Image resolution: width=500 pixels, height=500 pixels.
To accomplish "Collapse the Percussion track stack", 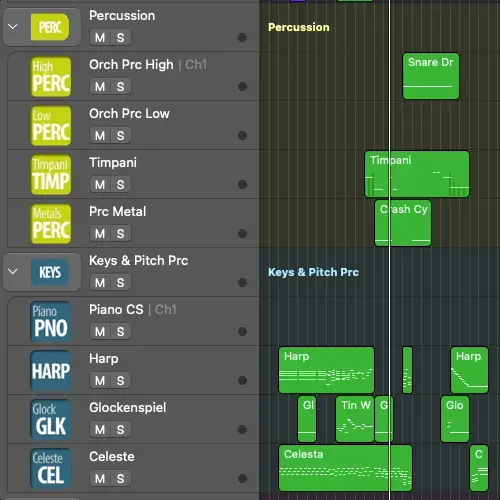I will 13,26.
